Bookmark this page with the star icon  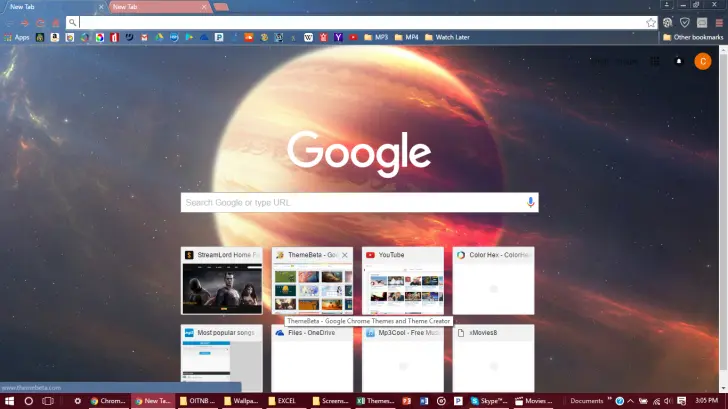click(x=651, y=22)
